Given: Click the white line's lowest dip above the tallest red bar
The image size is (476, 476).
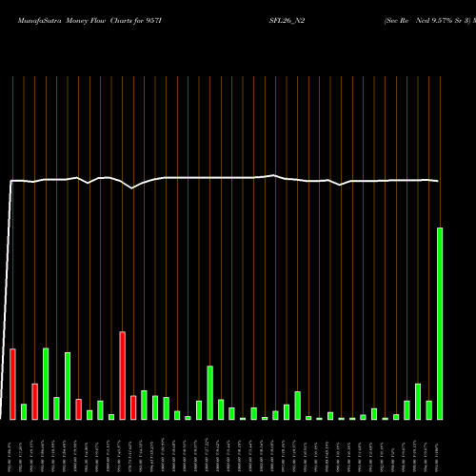Looking at the screenshot, I should pos(132,188).
